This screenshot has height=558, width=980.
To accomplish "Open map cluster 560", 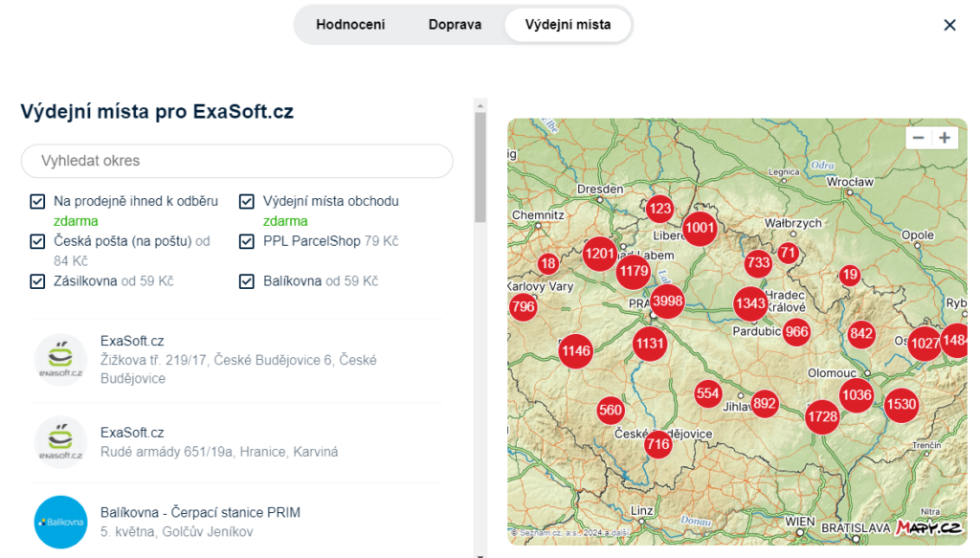I will 610,410.
